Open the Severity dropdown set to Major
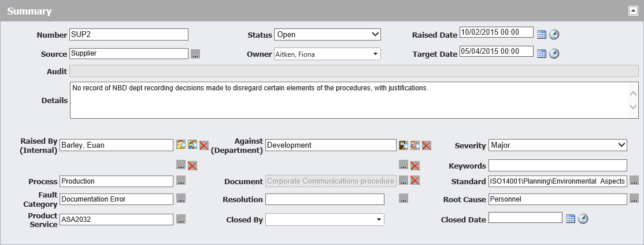Viewport: 644px width, 245px height. 557,145
